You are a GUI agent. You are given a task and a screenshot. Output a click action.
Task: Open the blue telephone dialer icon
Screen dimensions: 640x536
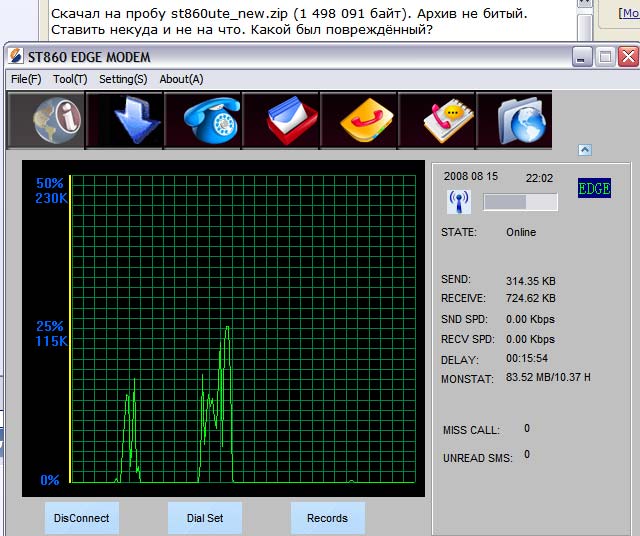(x=203, y=120)
